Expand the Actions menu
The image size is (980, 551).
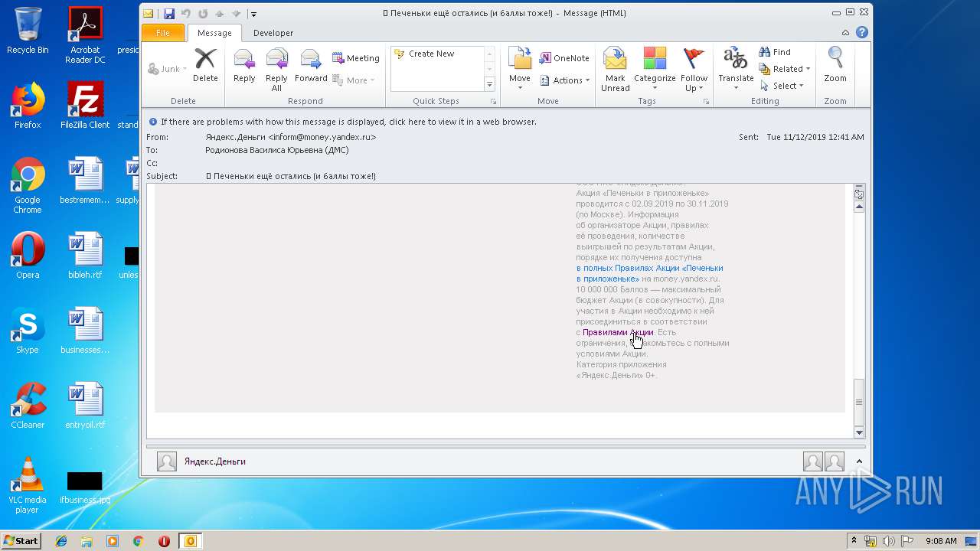coord(565,80)
